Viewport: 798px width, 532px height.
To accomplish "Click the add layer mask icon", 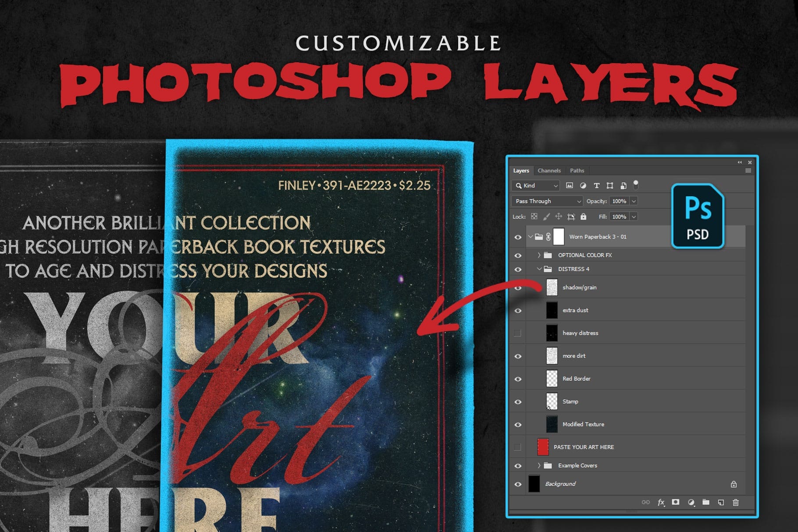I will 676,502.
